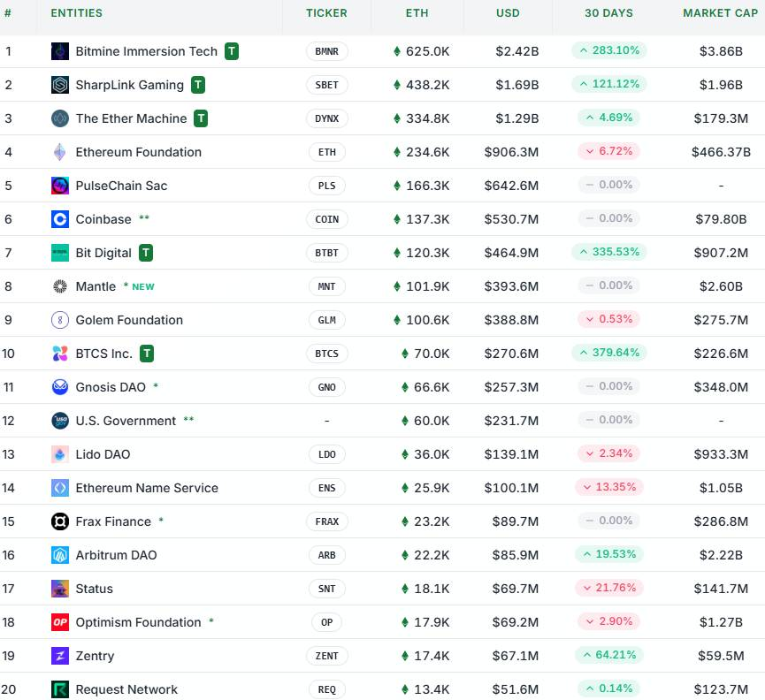Viewport: 765px width, 700px height.
Task: Sort by the USD column header
Action: pos(508,13)
